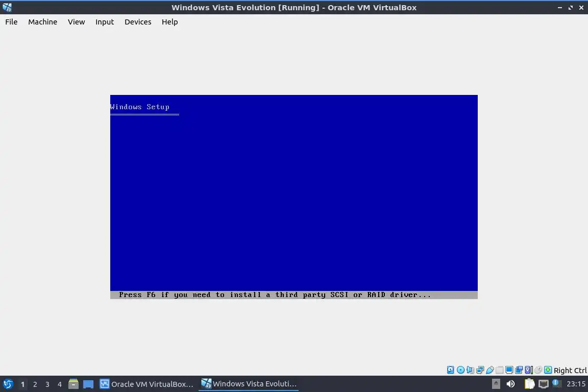Click the optical disc indicator
The width and height of the screenshot is (588, 392).
point(460,370)
